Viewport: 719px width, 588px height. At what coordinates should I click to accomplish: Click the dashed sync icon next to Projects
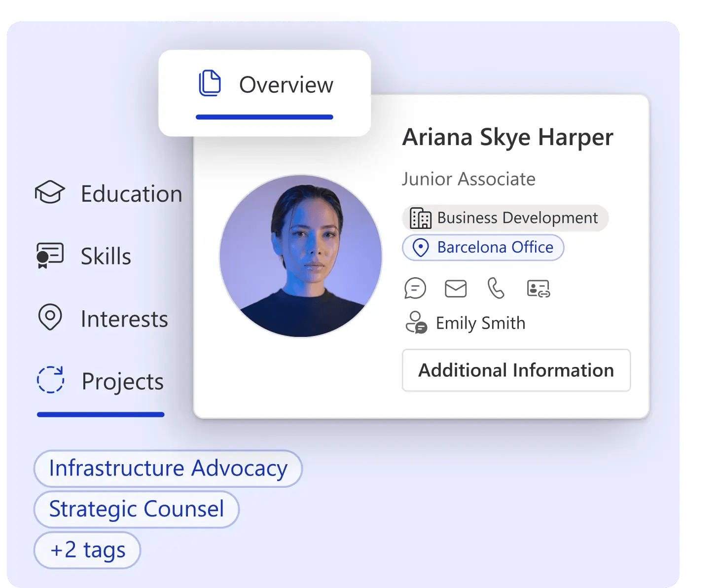[50, 380]
